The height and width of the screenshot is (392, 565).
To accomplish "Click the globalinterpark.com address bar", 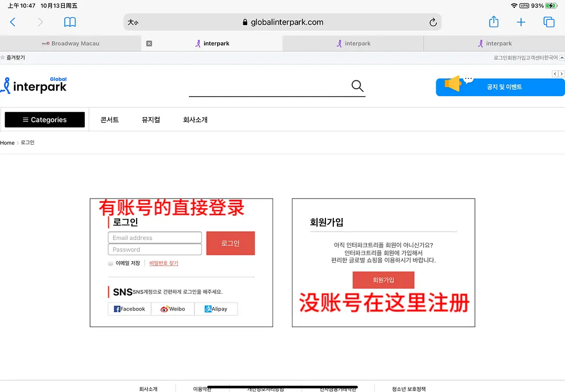I will [x=282, y=22].
